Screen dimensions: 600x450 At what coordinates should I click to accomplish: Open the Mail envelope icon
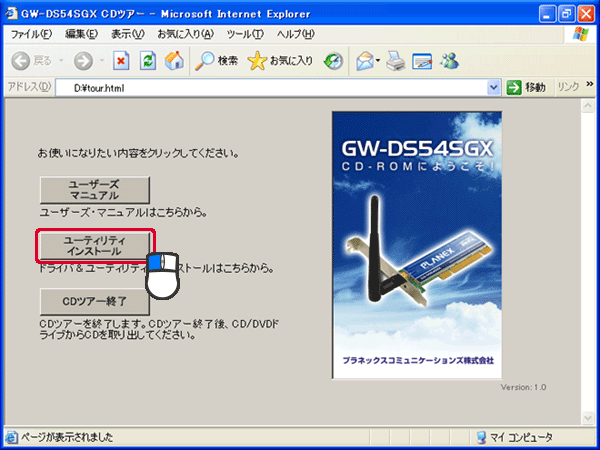tap(364, 61)
